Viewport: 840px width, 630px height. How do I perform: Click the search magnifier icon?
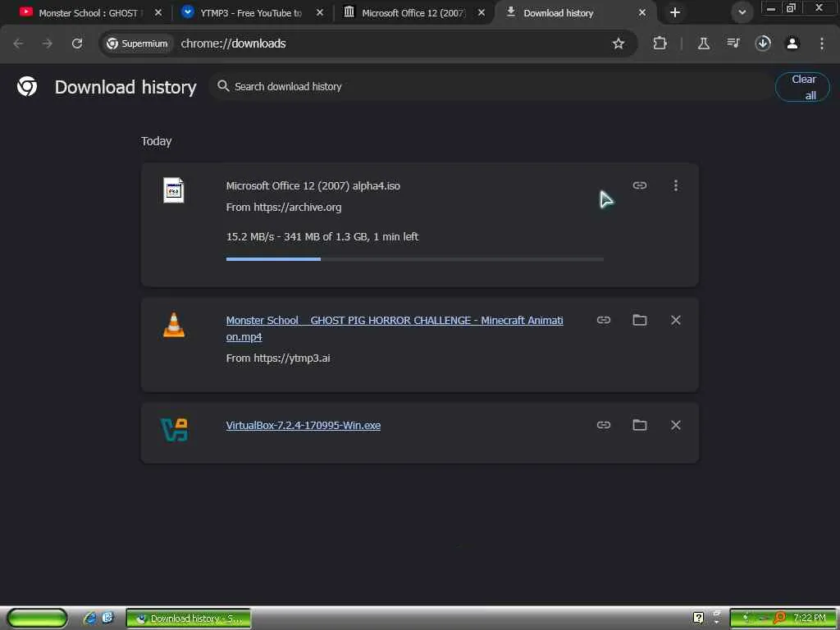pyautogui.click(x=223, y=85)
